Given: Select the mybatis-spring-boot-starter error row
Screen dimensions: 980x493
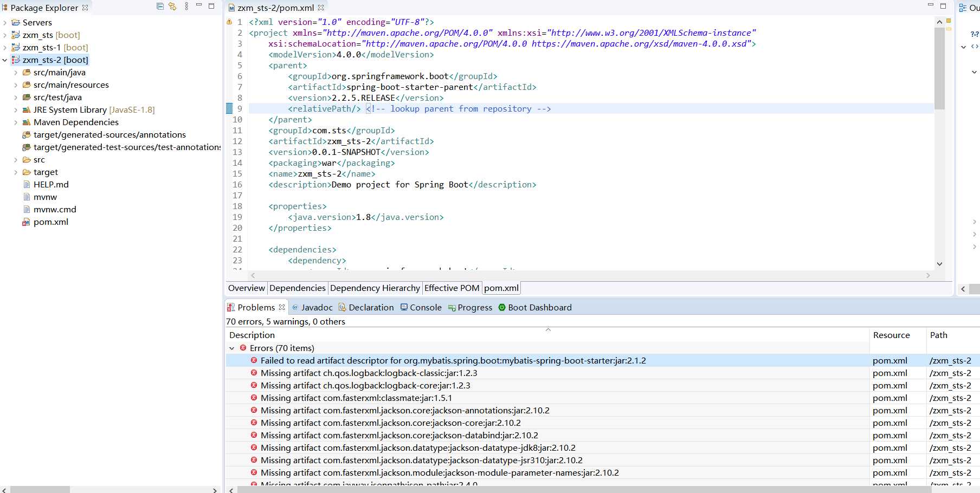Looking at the screenshot, I should [x=603, y=361].
